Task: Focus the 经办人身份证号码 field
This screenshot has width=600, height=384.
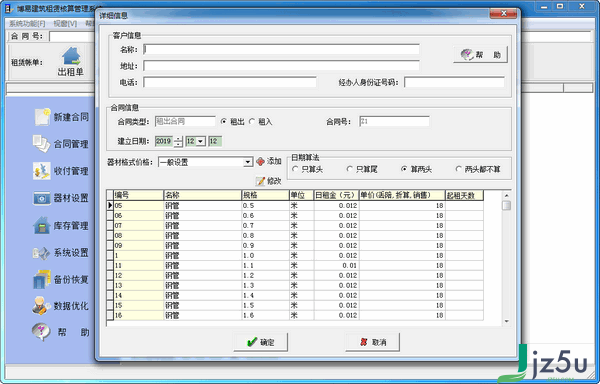Action: 454,82
